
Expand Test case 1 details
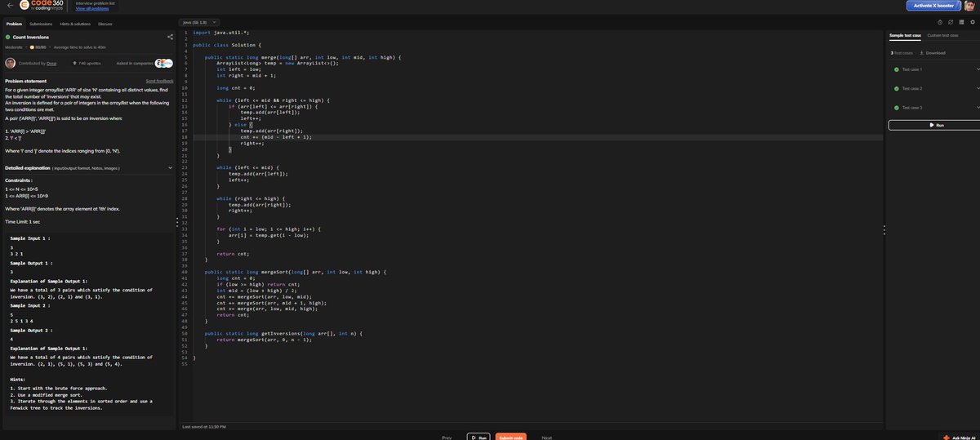pos(978,69)
